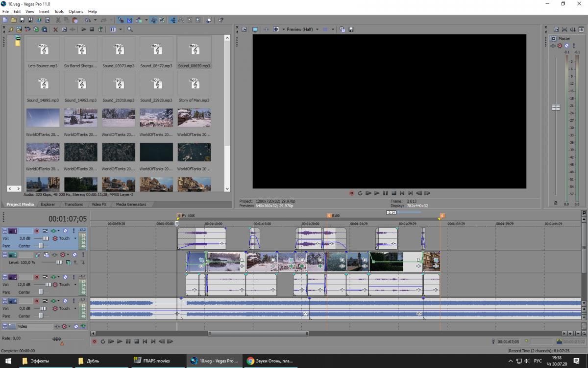The image size is (588, 368).
Task: Click the Cut icon in main toolbar
Action: [x=58, y=20]
